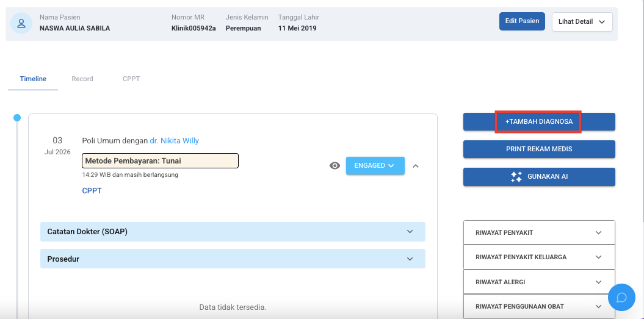Collapse the visit card with up chevron
Image resolution: width=644 pixels, height=319 pixels.
point(416,166)
